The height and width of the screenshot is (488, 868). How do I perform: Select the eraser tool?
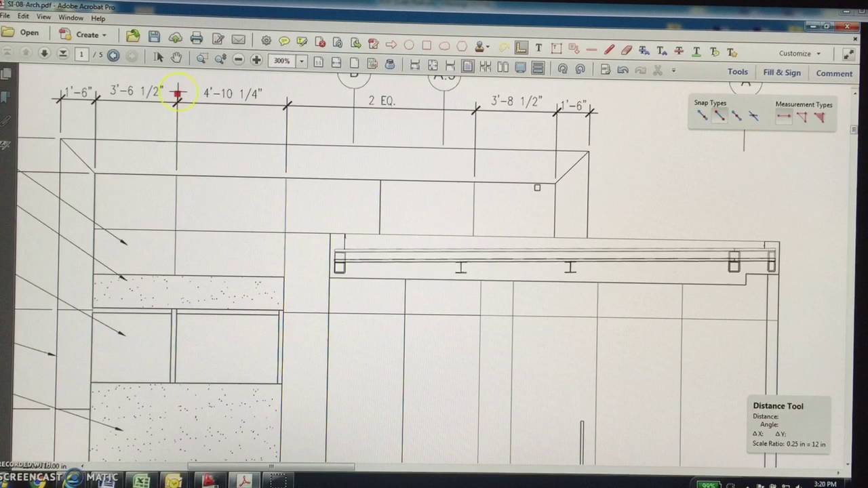627,50
